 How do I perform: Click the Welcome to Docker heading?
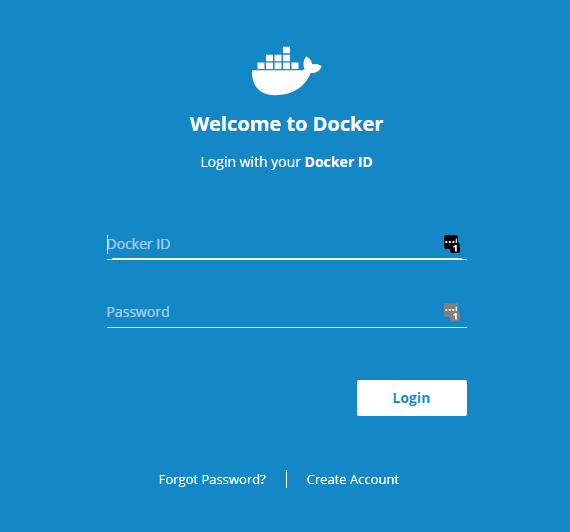(286, 124)
